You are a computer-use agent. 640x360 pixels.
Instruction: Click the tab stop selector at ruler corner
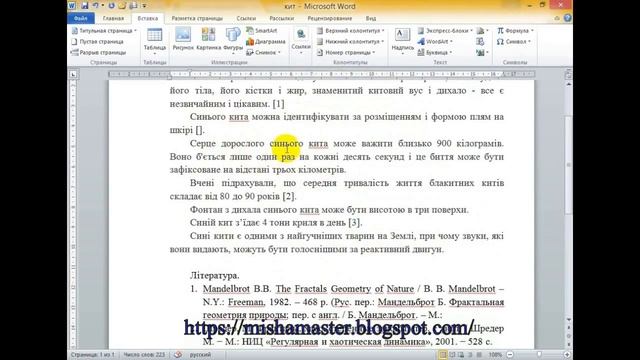point(73,74)
